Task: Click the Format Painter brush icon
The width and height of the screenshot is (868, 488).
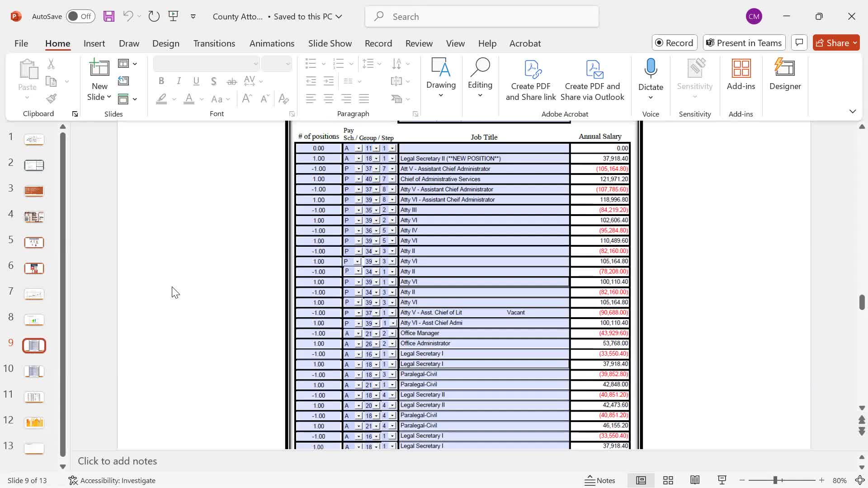Action: [51, 98]
